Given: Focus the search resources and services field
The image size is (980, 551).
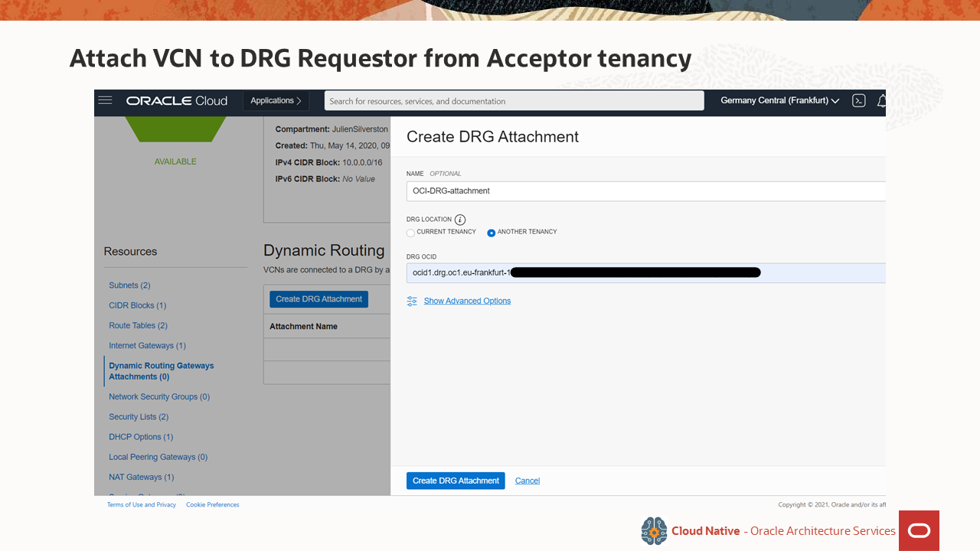Looking at the screenshot, I should point(514,101).
